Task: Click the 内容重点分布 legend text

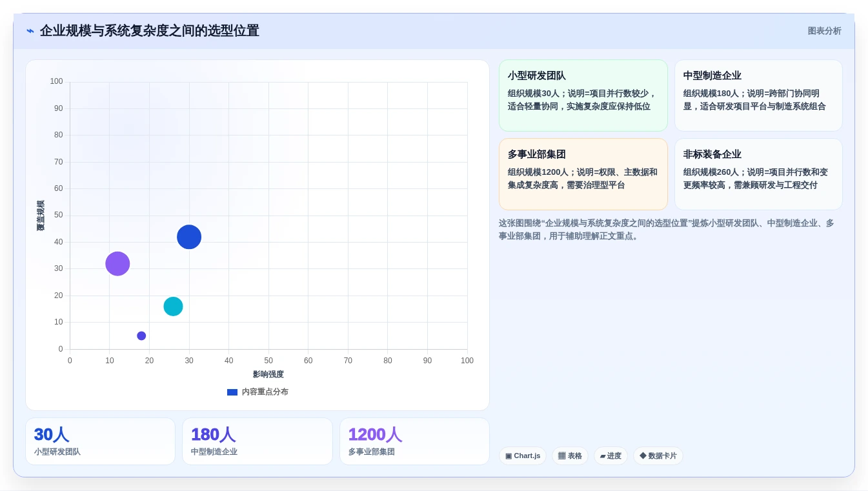Action: 265,392
